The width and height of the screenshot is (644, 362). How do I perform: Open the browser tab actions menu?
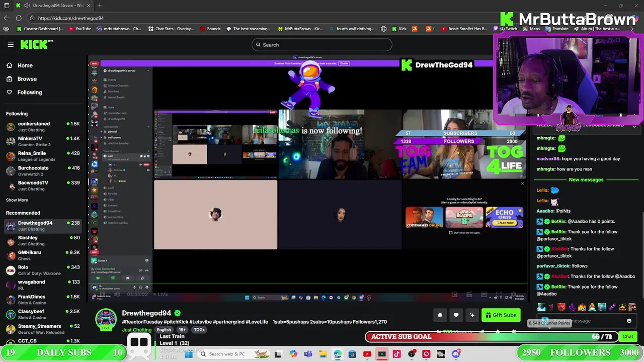7,6
